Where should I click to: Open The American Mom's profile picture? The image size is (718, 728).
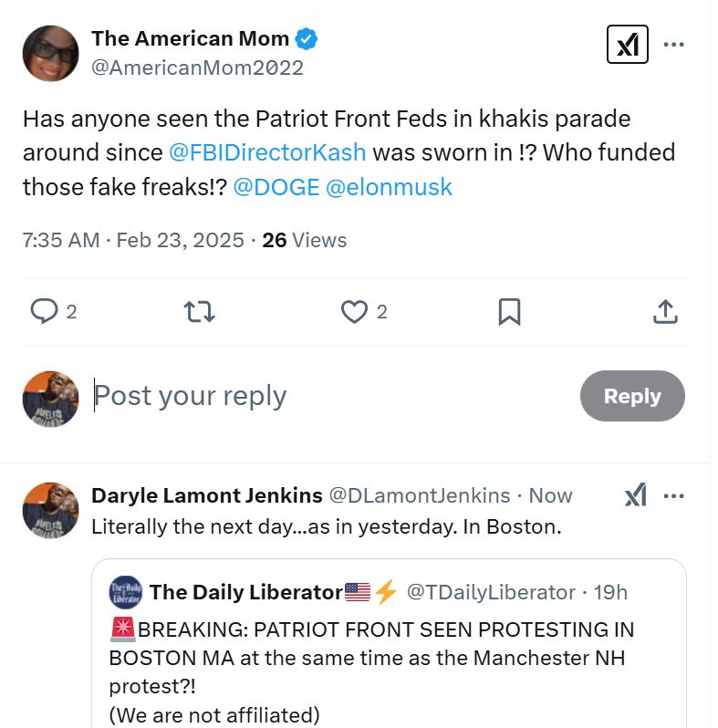[50, 53]
